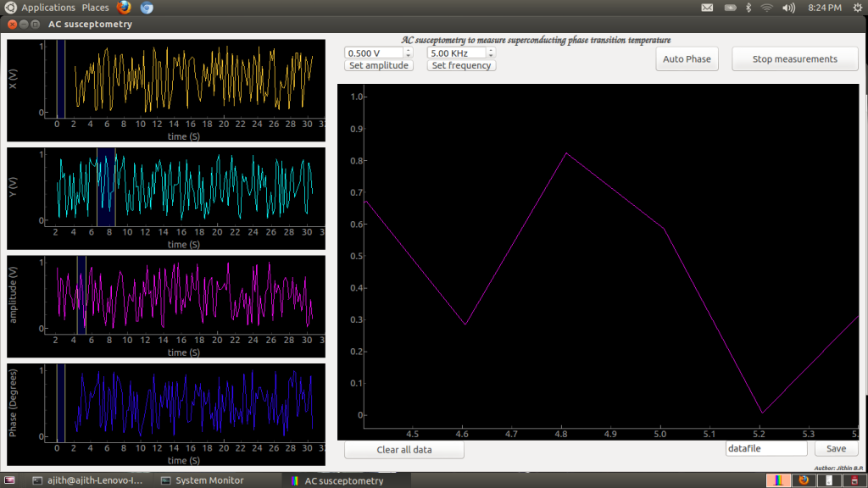Launch Chromium browser from the top panel
The image size is (868, 488).
tap(147, 7)
